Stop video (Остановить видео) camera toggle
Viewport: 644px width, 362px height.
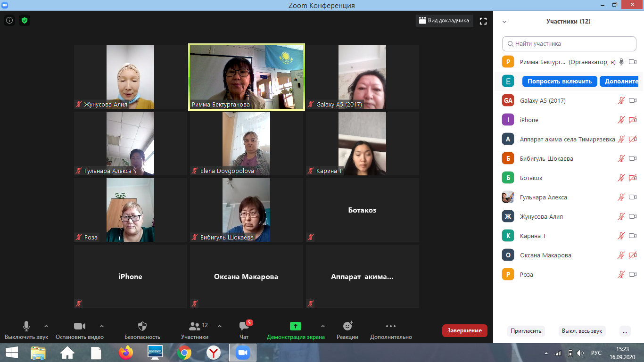point(80,326)
